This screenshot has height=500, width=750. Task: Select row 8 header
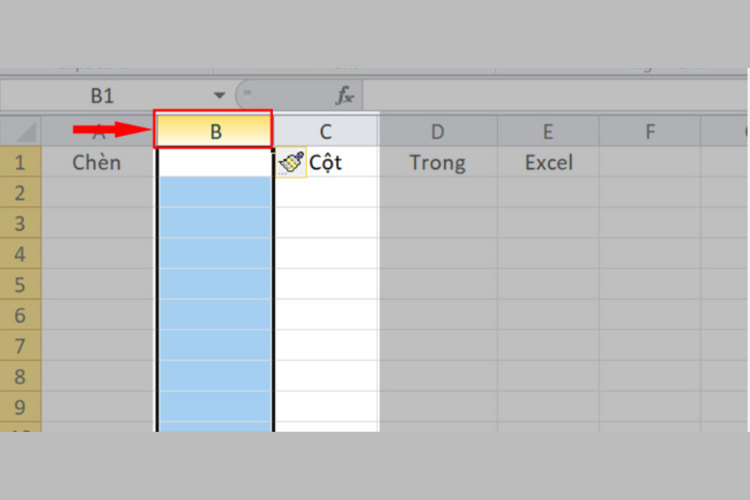20,377
